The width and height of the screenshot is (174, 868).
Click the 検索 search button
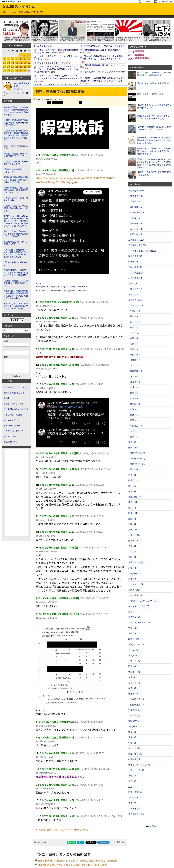26,331
